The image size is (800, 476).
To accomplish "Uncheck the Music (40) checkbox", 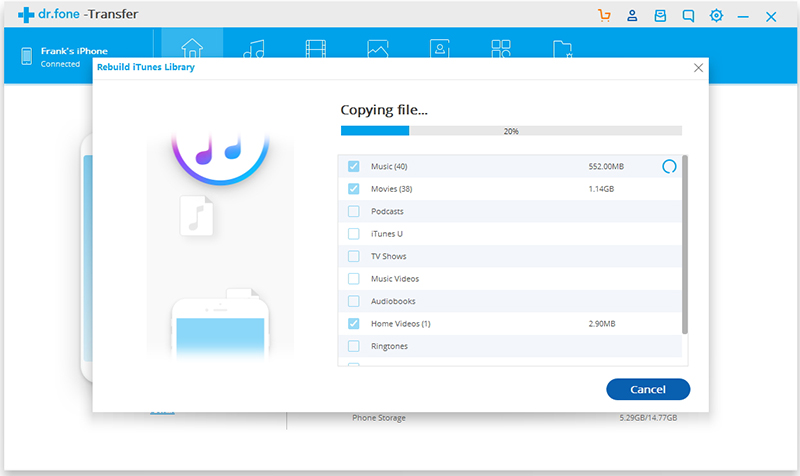I will (x=354, y=166).
